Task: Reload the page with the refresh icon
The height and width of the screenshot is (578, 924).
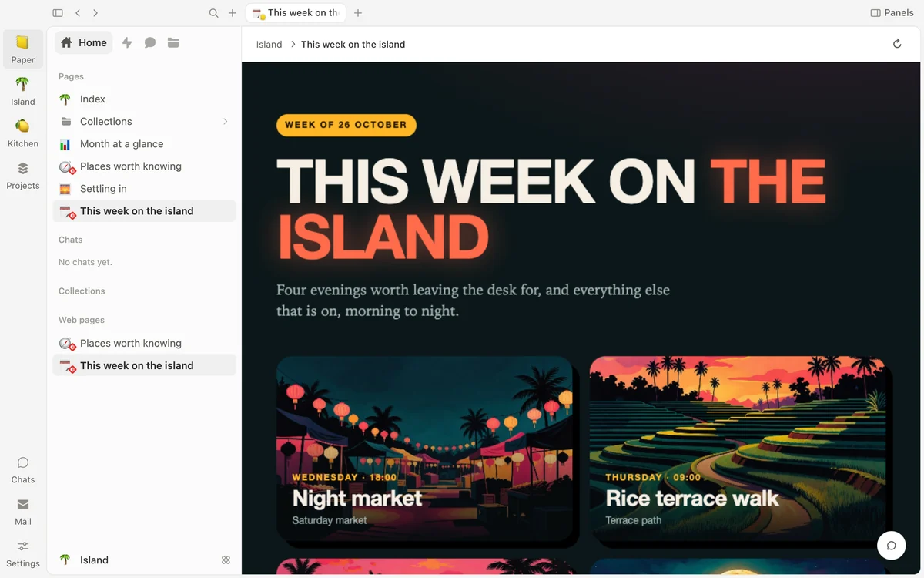Action: coord(897,44)
